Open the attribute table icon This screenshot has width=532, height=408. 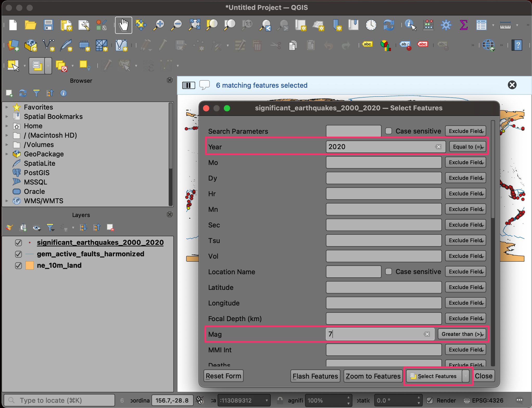point(481,25)
